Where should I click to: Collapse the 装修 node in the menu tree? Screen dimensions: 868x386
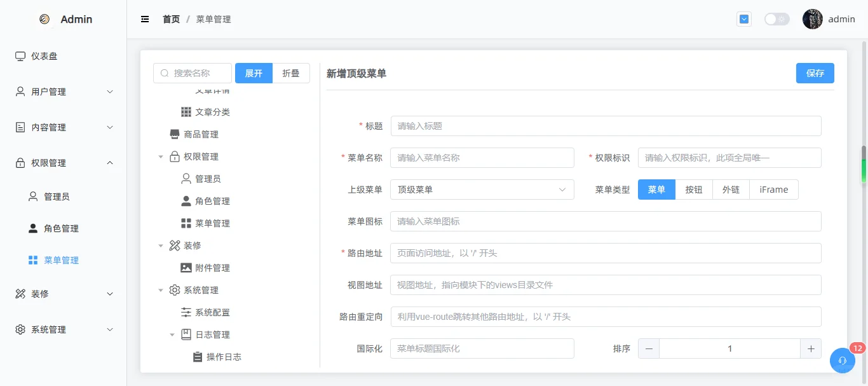(161, 245)
